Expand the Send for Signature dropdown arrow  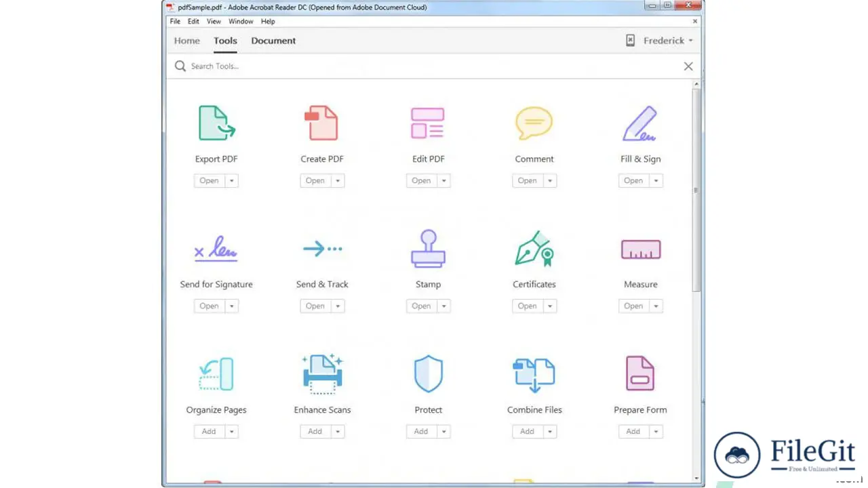(231, 306)
